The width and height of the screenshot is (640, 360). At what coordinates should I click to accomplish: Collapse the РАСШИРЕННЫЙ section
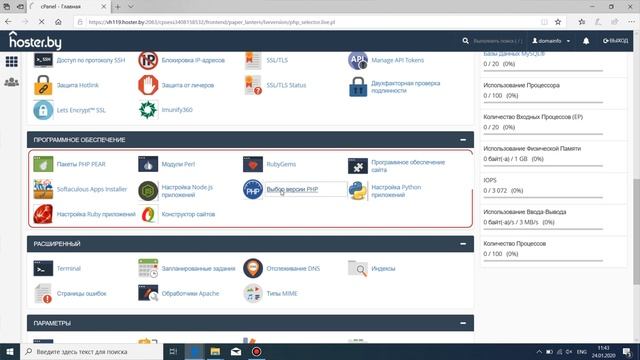coord(463,244)
